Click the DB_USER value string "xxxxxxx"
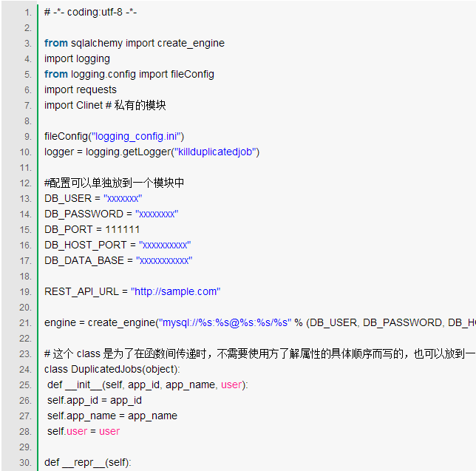Screen dimensions: 476x471 pyautogui.click(x=123, y=198)
